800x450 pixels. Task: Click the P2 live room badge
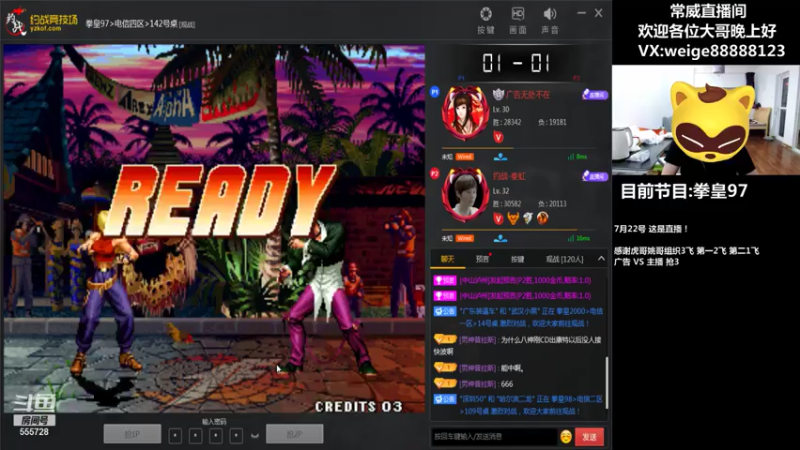click(x=594, y=176)
